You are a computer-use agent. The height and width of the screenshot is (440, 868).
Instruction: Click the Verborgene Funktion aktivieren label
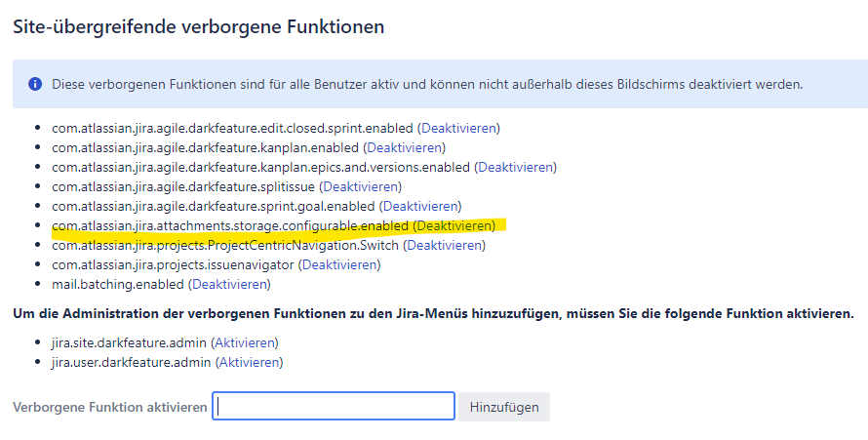[109, 407]
